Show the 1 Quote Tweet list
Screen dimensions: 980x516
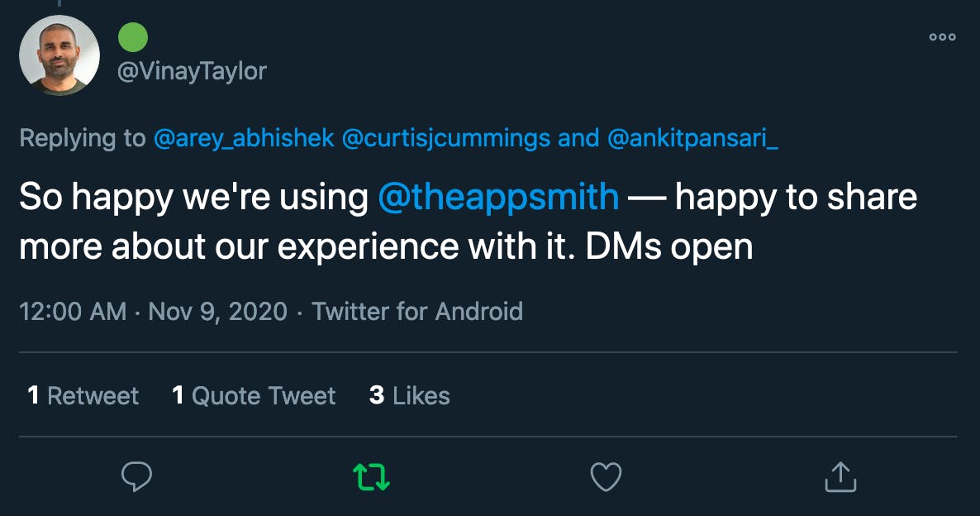click(254, 396)
